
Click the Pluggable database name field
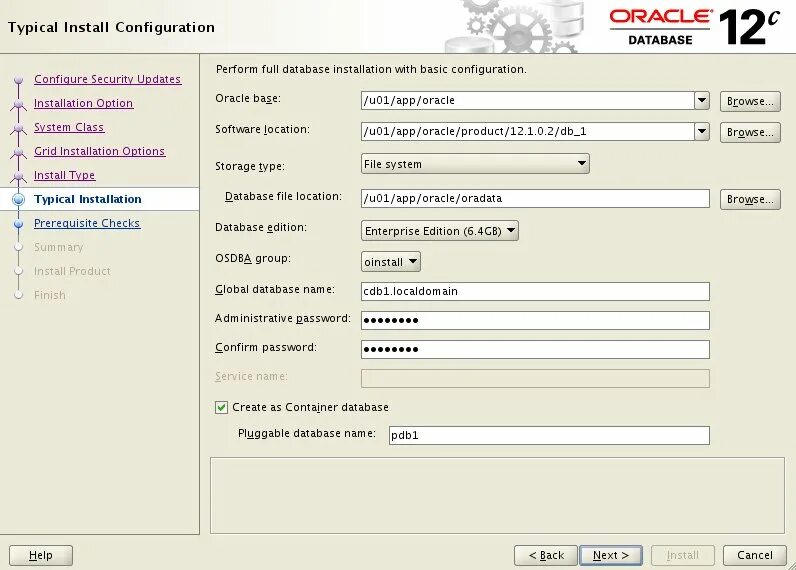tap(549, 435)
